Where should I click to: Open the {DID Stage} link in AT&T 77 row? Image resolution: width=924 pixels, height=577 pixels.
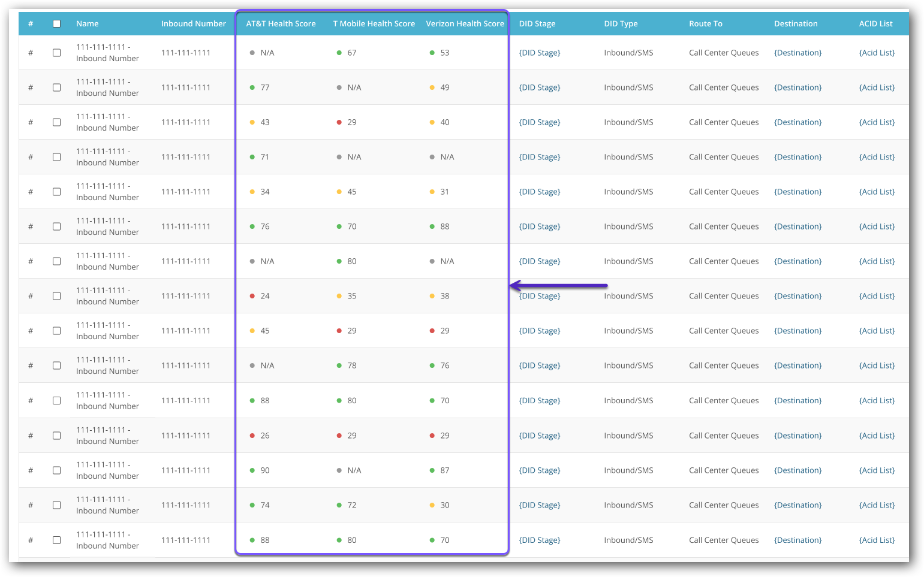(x=539, y=87)
